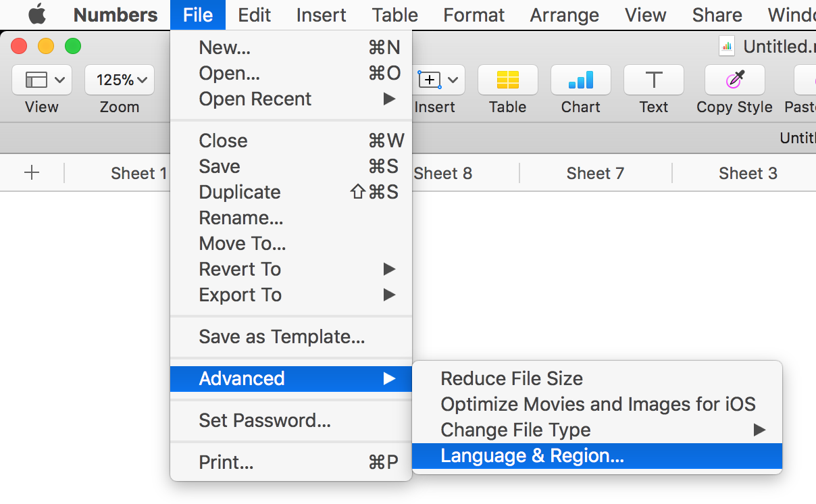
Task: Insert a Text box from toolbar
Action: [653, 80]
